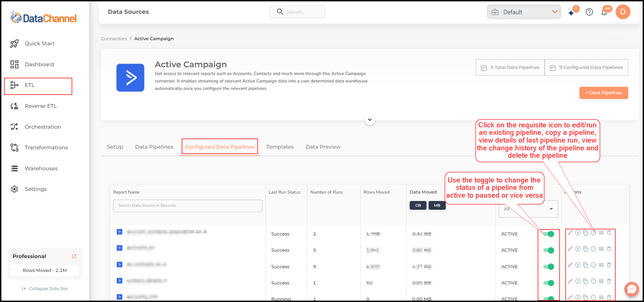Select the Configured Data Pipelines tab
This screenshot has height=302, width=644.
tap(220, 147)
